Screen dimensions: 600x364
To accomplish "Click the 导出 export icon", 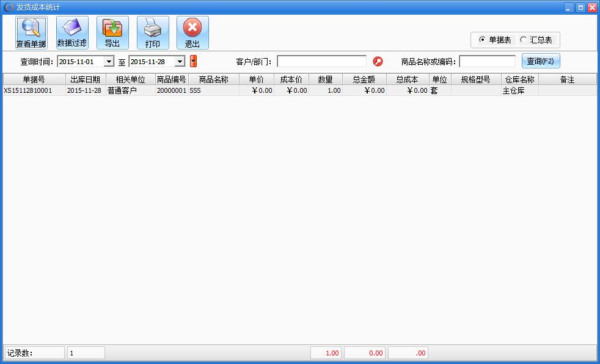I will pos(112,32).
